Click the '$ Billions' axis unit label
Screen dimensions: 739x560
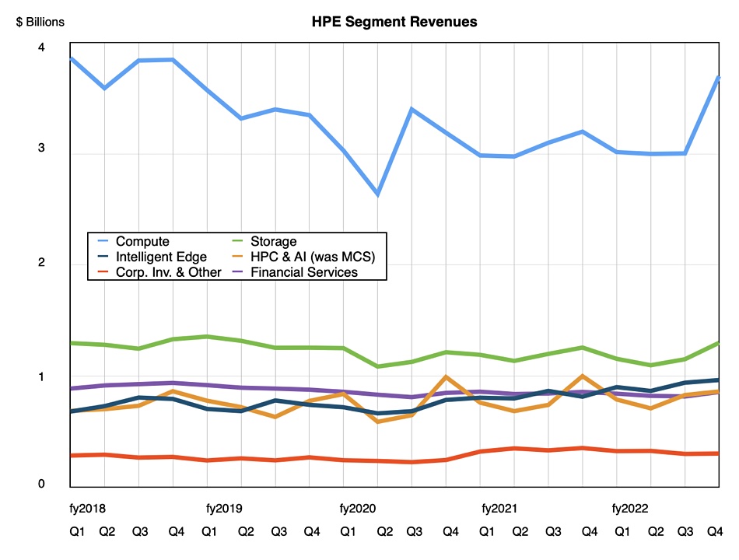pyautogui.click(x=40, y=22)
